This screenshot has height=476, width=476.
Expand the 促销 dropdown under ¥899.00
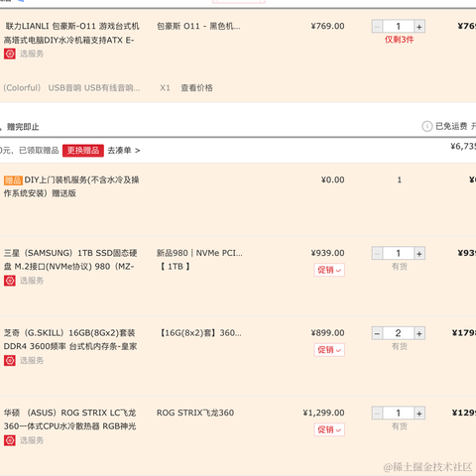[329, 350]
